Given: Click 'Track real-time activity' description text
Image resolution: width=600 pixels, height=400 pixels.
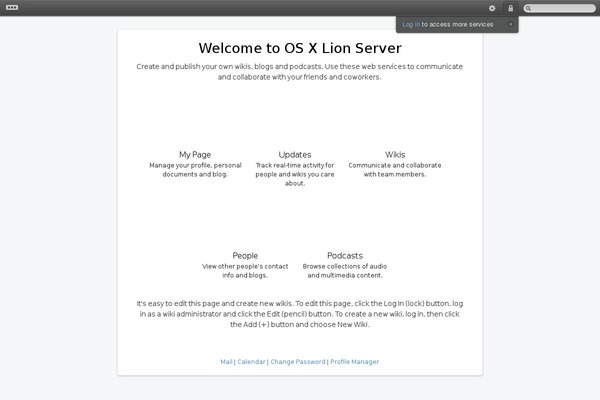Looking at the screenshot, I should [295, 174].
